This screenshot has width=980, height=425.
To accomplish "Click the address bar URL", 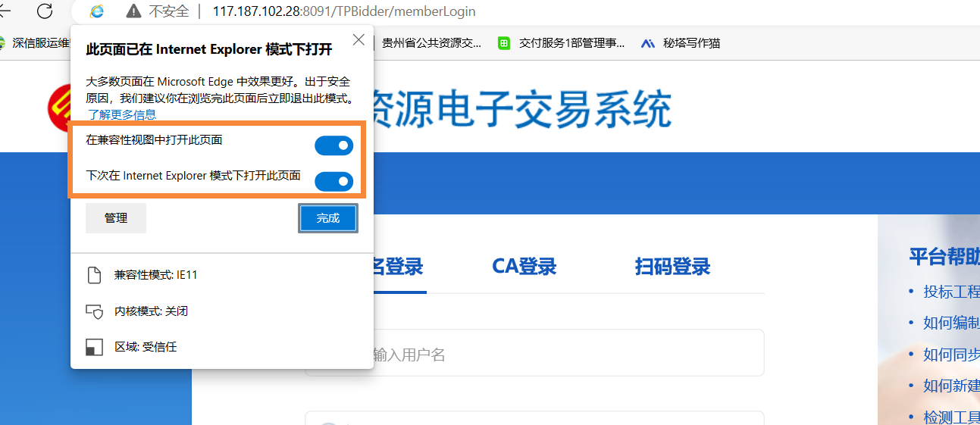I will 344,11.
